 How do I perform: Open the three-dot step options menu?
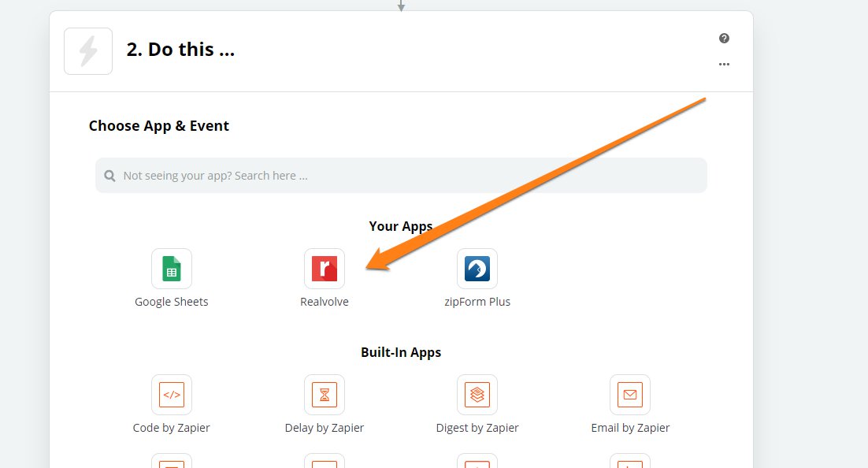724,65
